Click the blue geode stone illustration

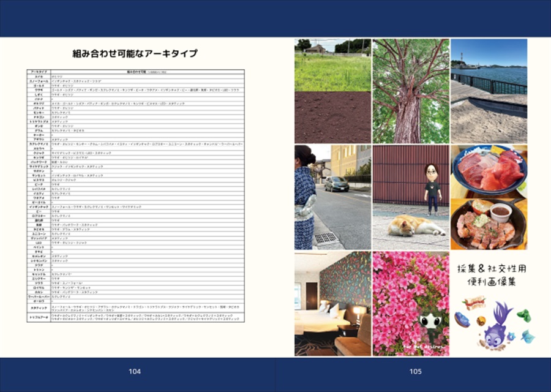click(462, 319)
